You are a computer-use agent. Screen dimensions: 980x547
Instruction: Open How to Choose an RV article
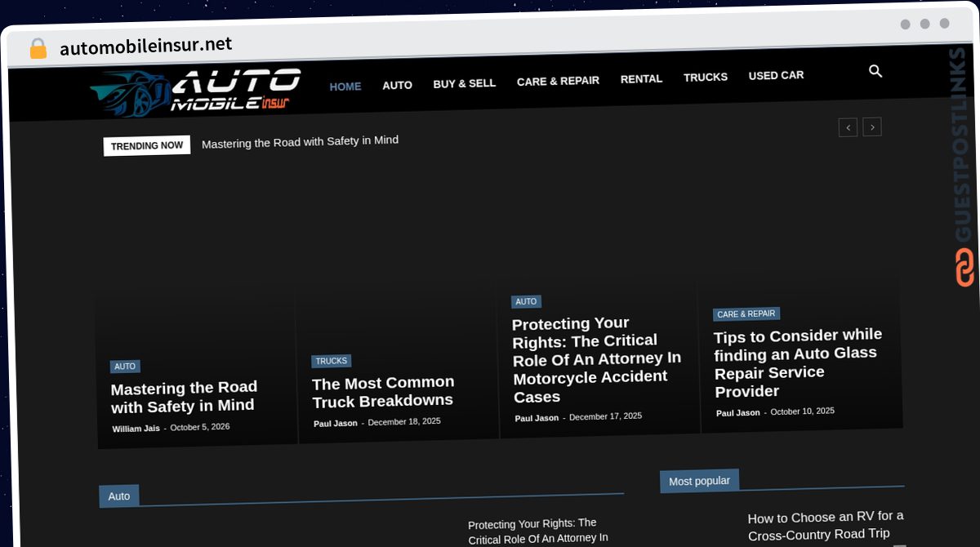pyautogui.click(x=826, y=526)
